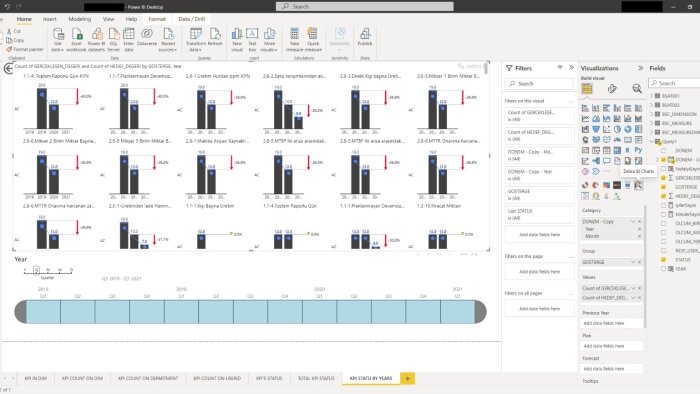The height and width of the screenshot is (394, 700).
Task: Check the IyilerSayisi field checkbox
Action: 663,205
